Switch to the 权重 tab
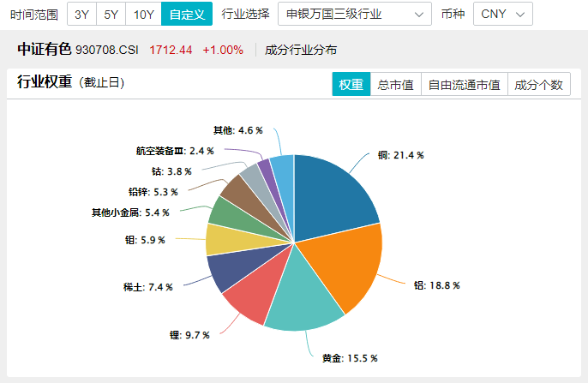The image size is (588, 383). coord(351,85)
